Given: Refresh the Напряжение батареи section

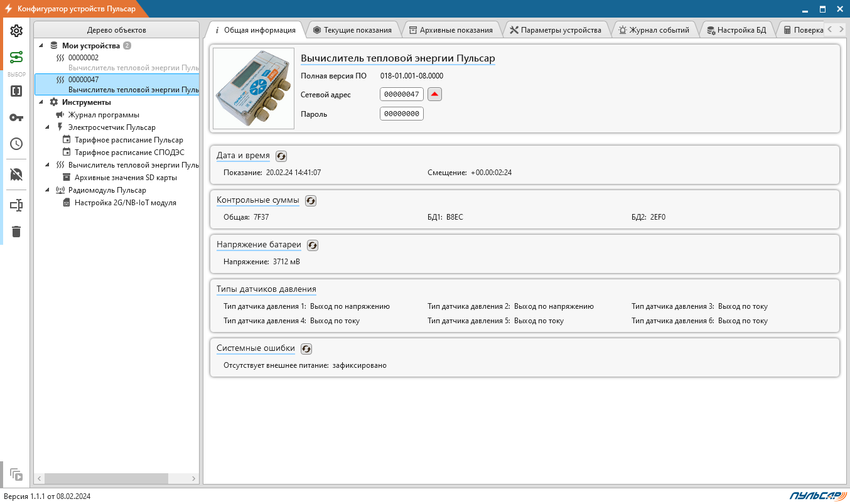Looking at the screenshot, I should click(x=313, y=245).
